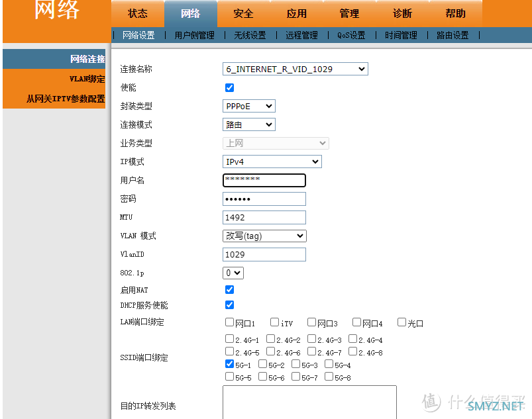Toggle the 使能 checkbox
The width and height of the screenshot is (532, 419).
tap(229, 88)
